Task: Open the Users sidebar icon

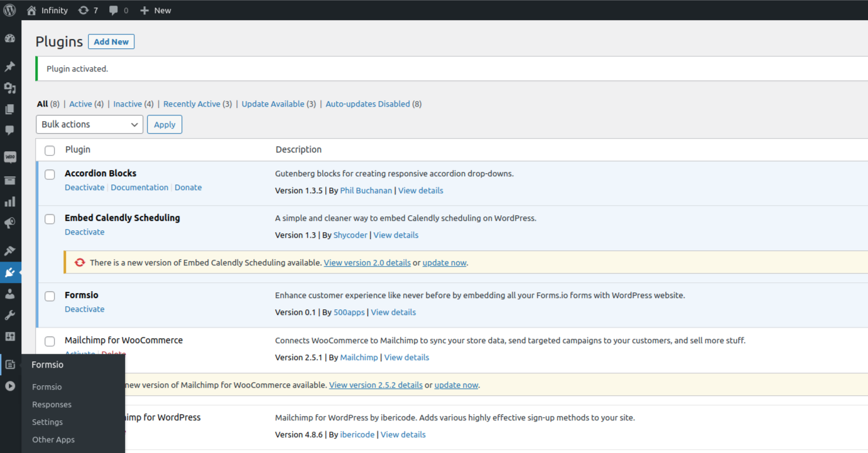Action: click(x=10, y=294)
